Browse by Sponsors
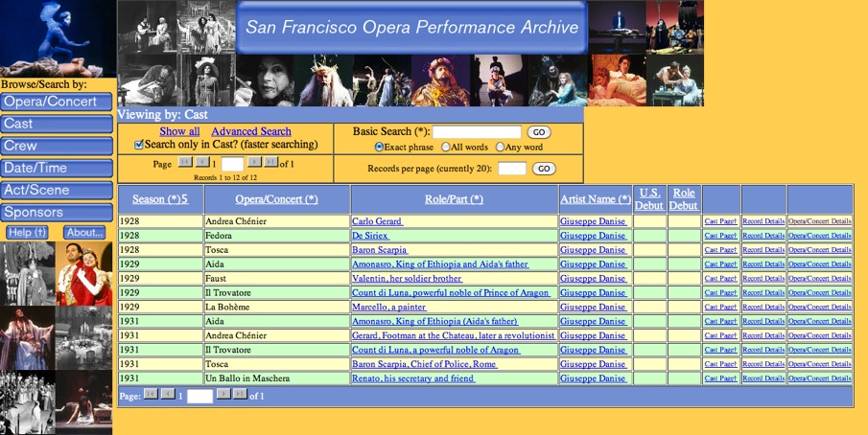This screenshot has height=435, width=868. (x=56, y=213)
